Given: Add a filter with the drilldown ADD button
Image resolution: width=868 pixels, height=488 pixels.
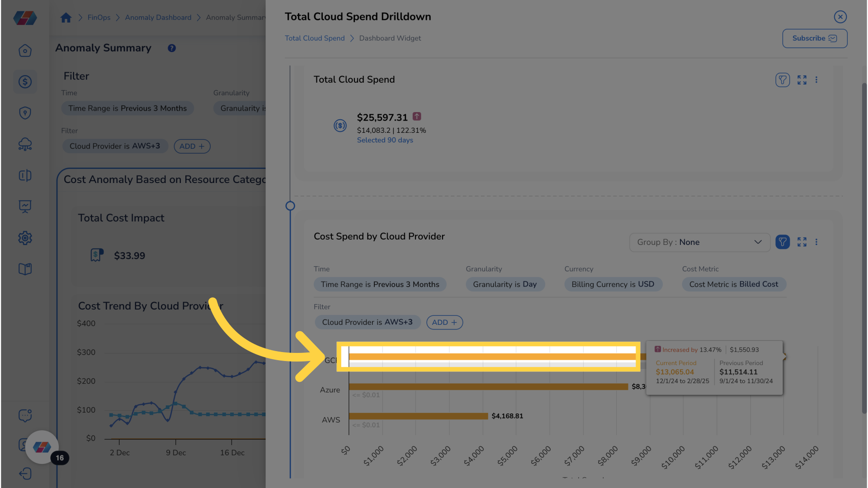Looking at the screenshot, I should 444,322.
